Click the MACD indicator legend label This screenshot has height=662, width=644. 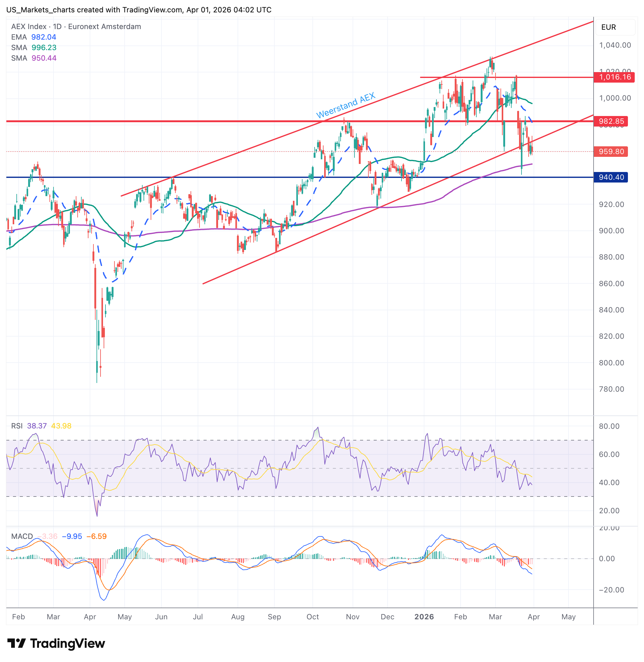click(22, 536)
